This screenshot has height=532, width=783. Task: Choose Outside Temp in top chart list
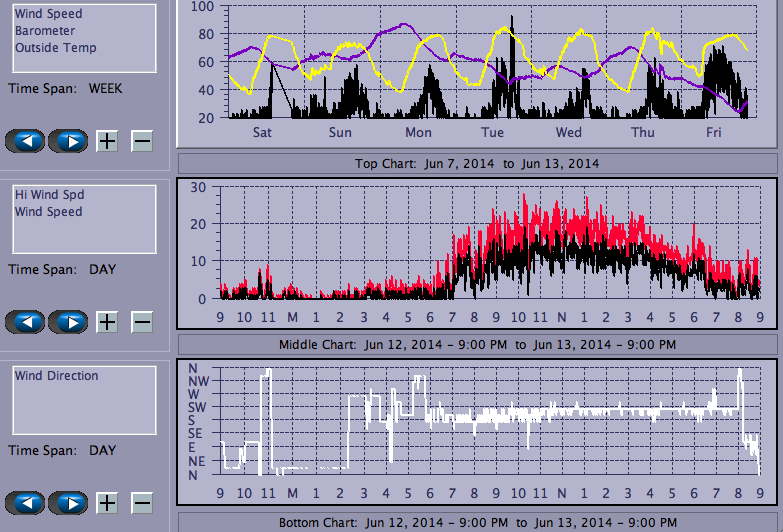(x=55, y=47)
